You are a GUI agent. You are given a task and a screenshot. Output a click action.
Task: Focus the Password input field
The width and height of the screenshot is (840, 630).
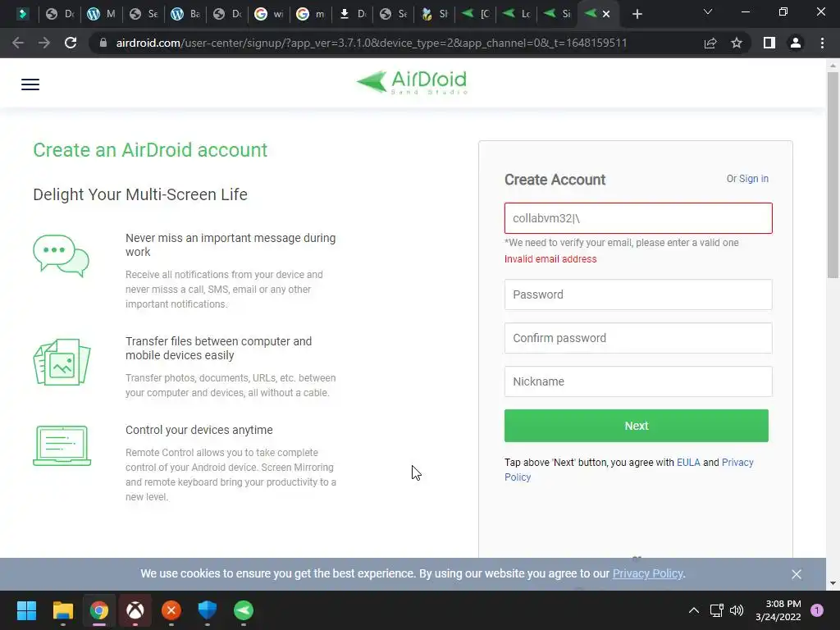[x=638, y=294]
